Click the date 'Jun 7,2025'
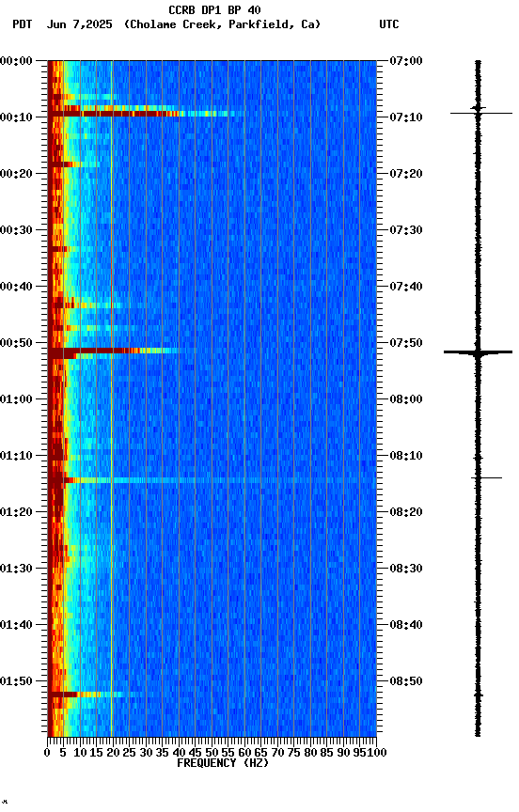Image resolution: width=519 pixels, height=812 pixels. pos(79,24)
